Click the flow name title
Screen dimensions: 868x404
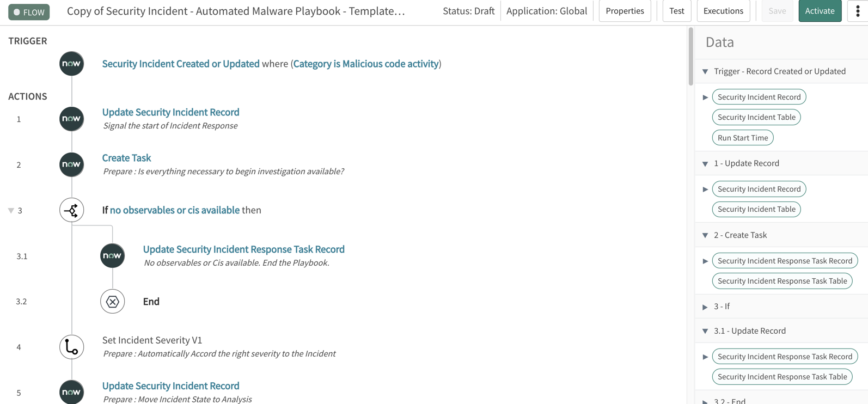(x=236, y=11)
